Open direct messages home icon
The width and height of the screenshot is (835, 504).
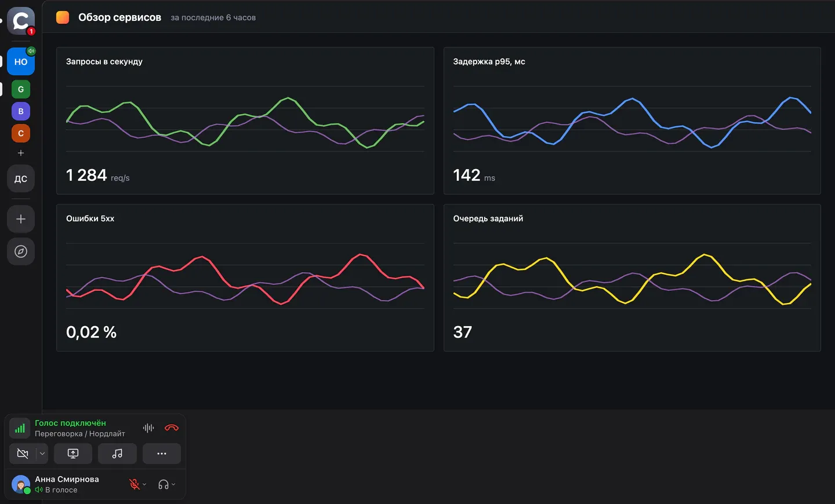coord(21,21)
